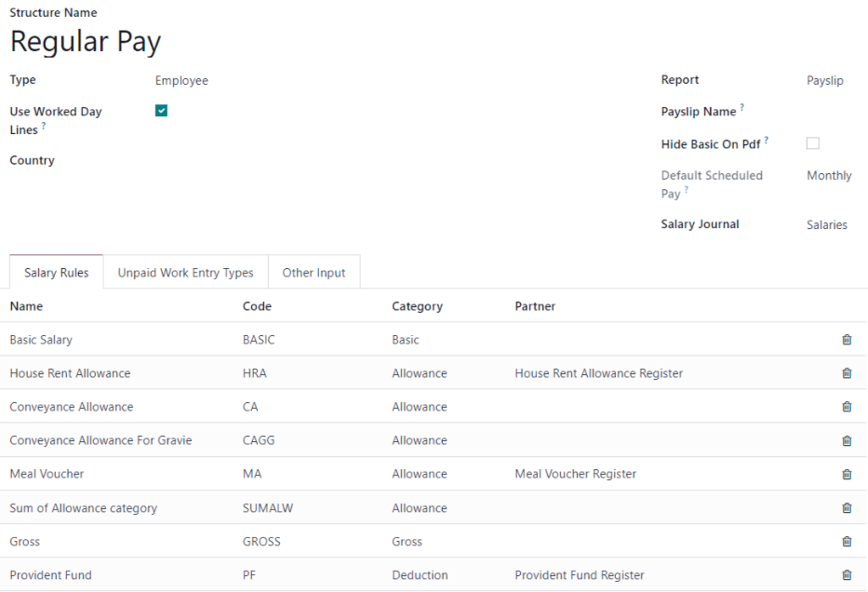Uncheck the Use Worked Day Lines checkbox
The image size is (868, 592).
click(x=161, y=110)
